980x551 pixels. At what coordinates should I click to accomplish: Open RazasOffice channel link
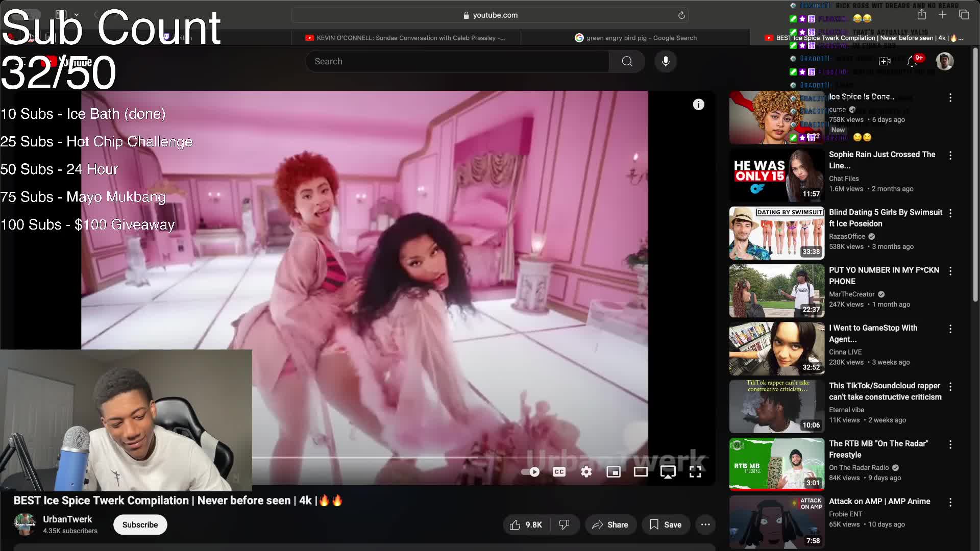847,236
